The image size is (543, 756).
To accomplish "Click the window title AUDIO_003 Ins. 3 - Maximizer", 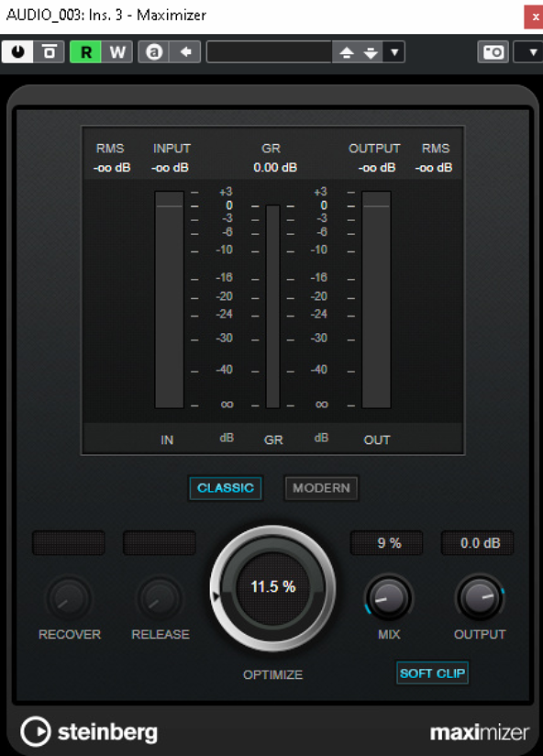I will coord(106,15).
